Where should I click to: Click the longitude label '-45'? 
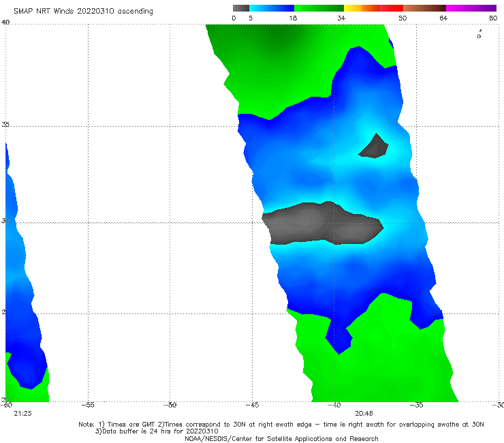point(252,405)
